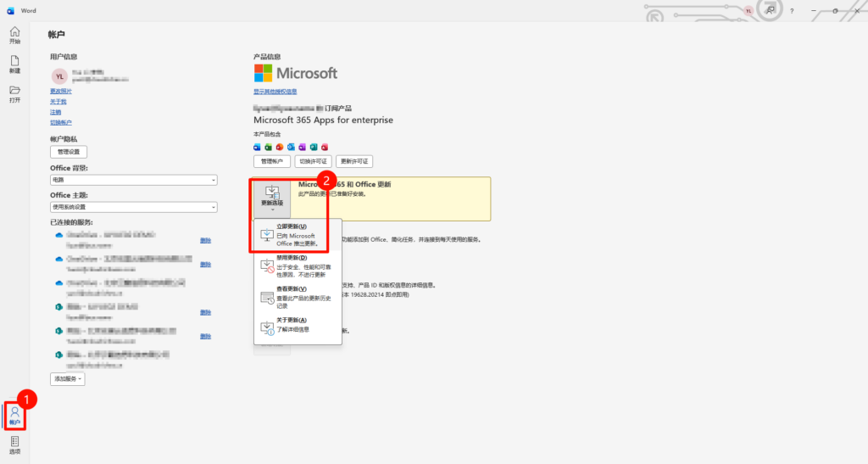
Task: Click the 新建 (New) document icon
Action: click(14, 64)
